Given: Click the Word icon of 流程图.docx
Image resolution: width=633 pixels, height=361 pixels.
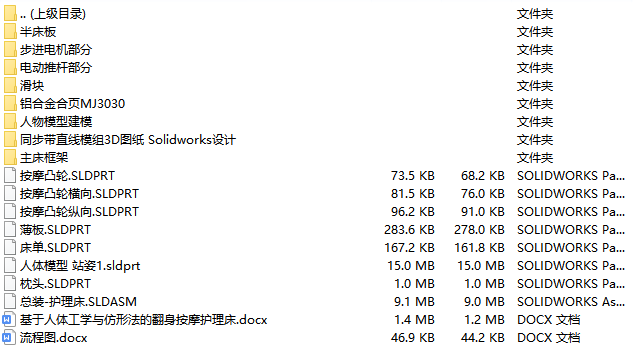Looking at the screenshot, I should pyautogui.click(x=9, y=338).
